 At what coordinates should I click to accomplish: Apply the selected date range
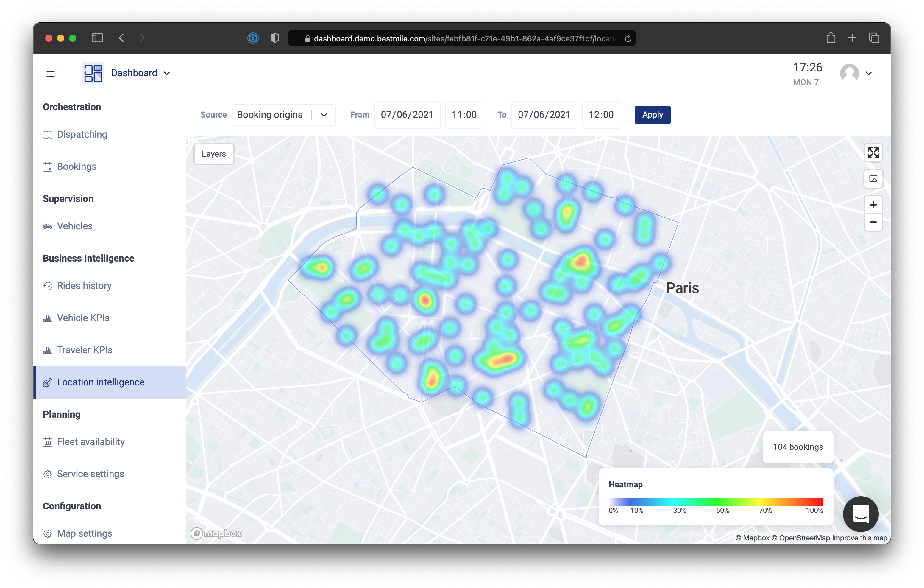(652, 115)
